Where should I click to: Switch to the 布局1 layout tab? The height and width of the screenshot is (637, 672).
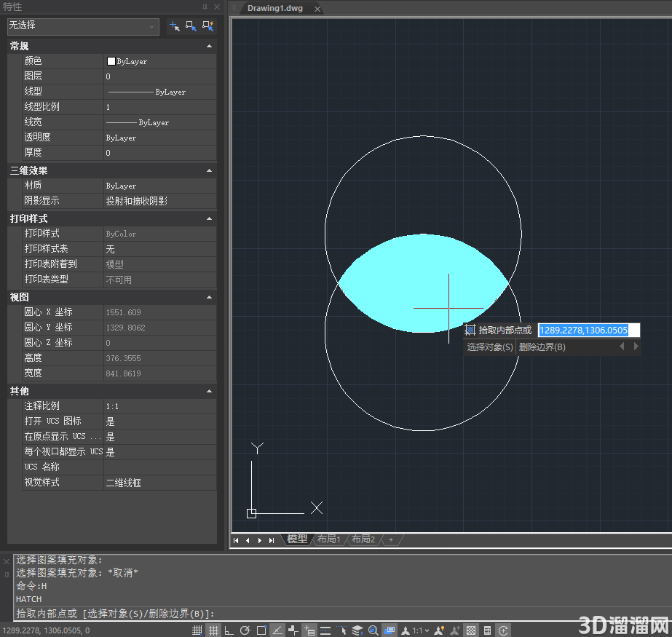[x=328, y=539]
